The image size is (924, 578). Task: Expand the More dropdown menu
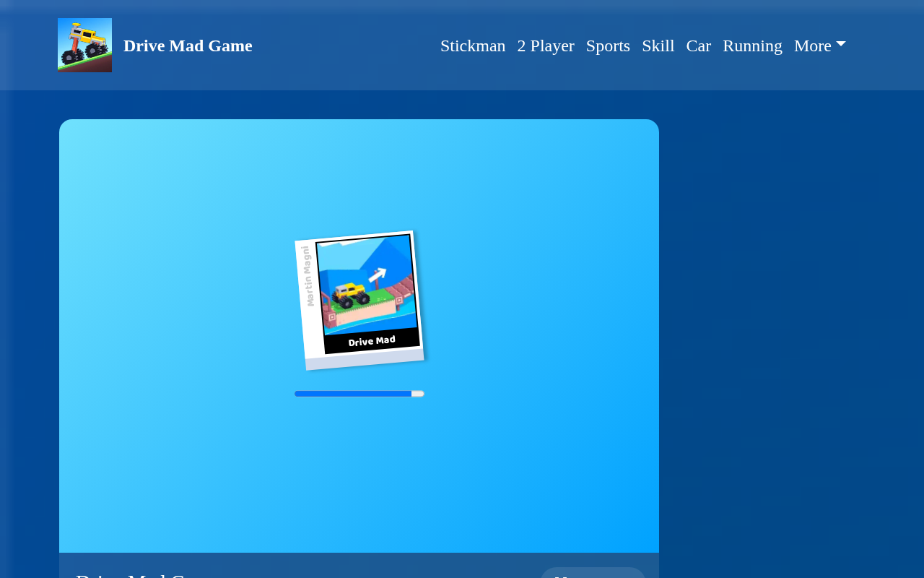(820, 46)
